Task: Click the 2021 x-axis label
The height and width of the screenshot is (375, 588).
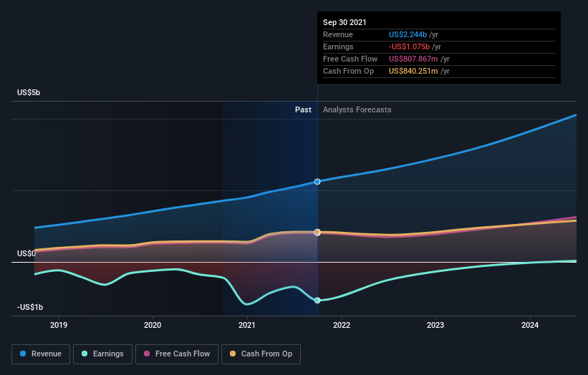Action: pyautogui.click(x=247, y=325)
